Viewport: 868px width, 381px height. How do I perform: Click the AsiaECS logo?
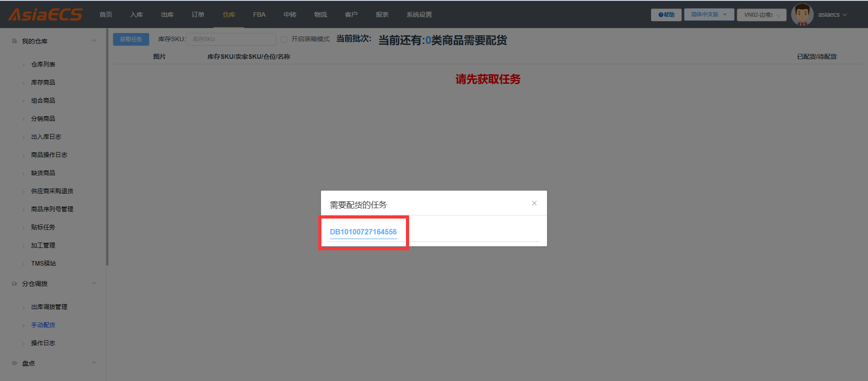point(45,14)
